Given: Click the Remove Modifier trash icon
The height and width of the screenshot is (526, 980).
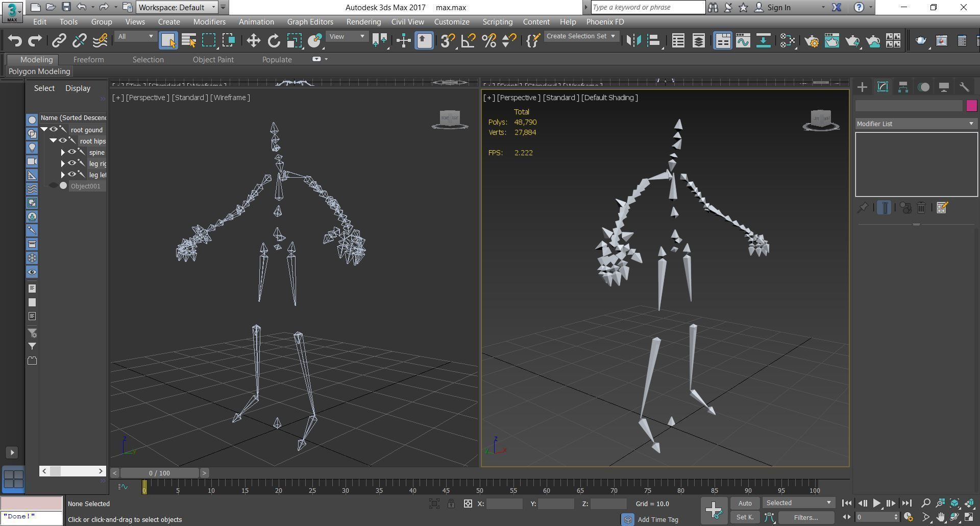Looking at the screenshot, I should click(921, 208).
